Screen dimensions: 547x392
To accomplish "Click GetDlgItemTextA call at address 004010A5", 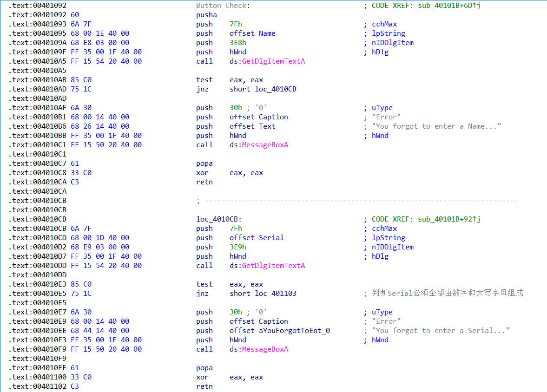I will [x=273, y=61].
